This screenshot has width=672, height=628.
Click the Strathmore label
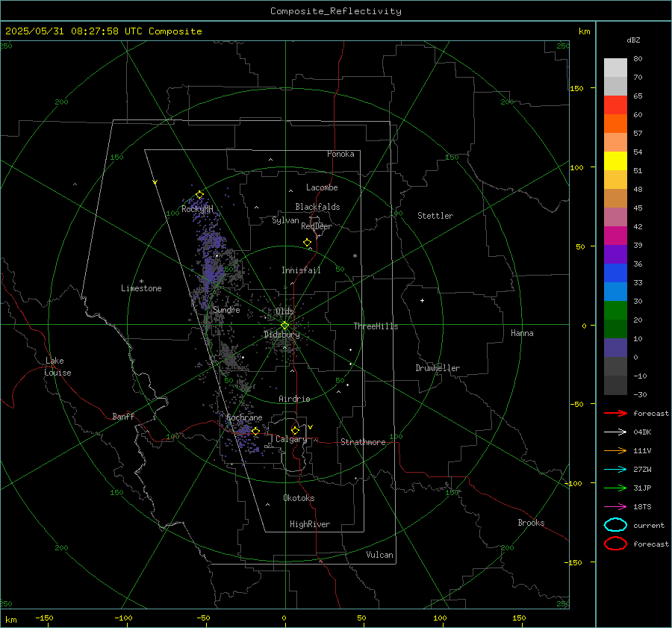(363, 442)
